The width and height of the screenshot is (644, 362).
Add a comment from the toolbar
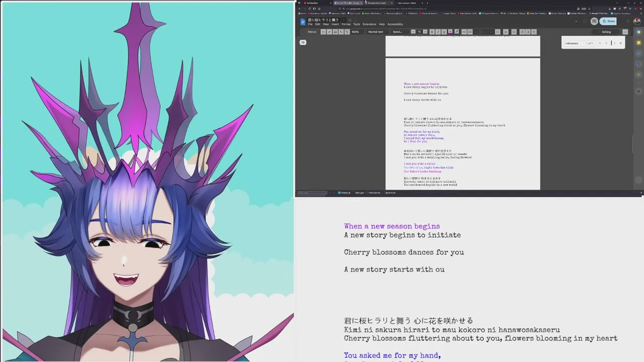click(469, 32)
